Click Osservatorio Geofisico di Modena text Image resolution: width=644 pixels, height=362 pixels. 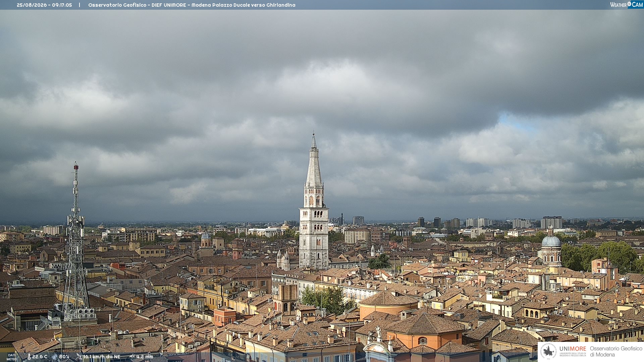[616, 352]
